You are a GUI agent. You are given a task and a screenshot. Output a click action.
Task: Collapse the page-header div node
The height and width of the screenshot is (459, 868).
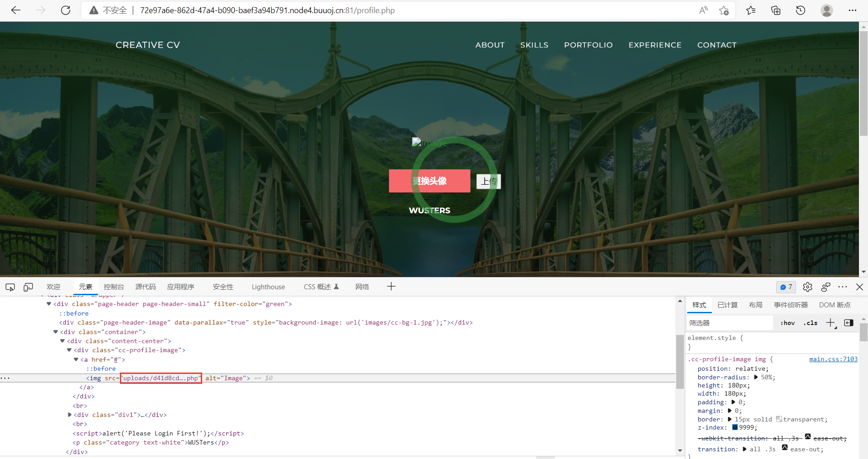tap(49, 304)
